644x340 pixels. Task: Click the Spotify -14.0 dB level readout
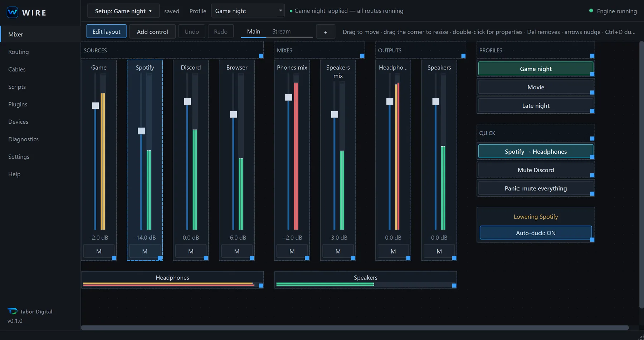145,237
